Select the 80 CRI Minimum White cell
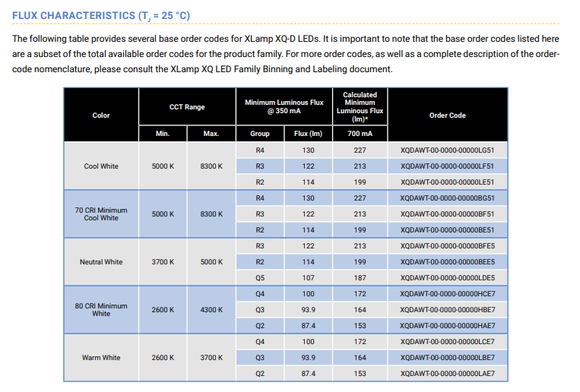580x392 pixels. click(x=101, y=309)
